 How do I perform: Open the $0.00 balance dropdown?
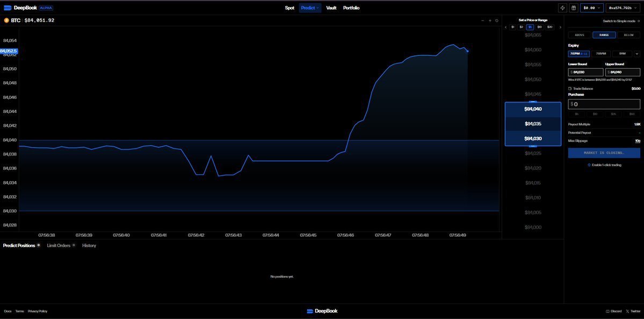(x=592, y=8)
